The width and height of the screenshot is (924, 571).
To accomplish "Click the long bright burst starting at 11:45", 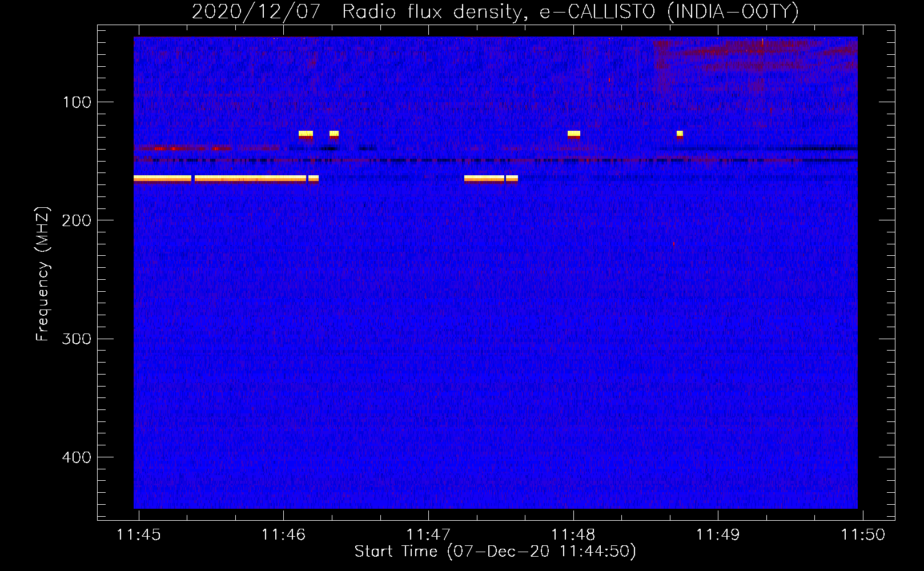I will click(226, 179).
